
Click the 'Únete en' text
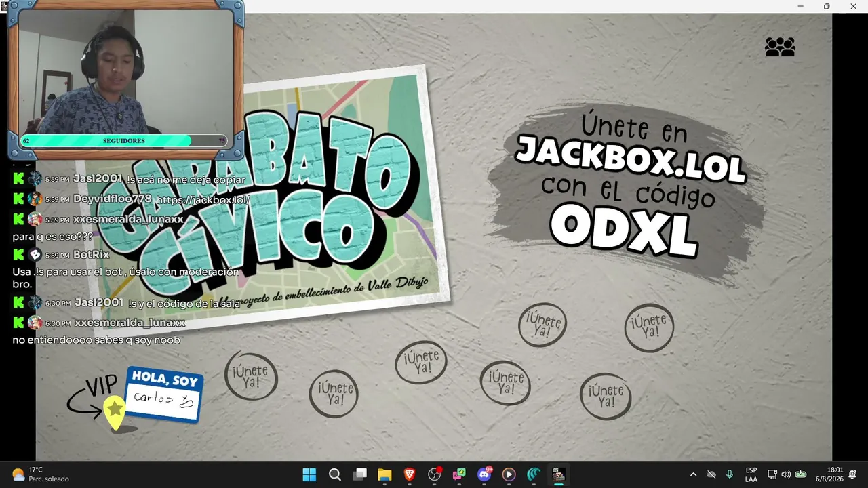tap(633, 127)
